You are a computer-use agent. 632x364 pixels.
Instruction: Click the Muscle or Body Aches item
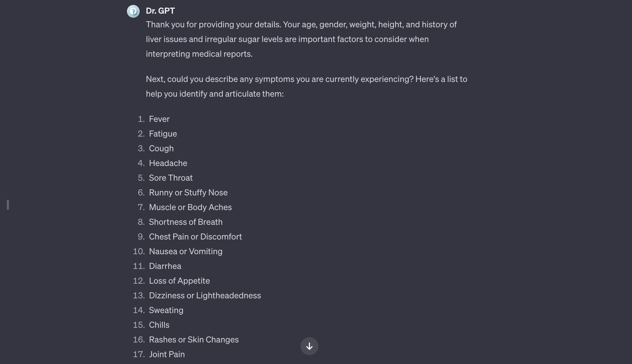pos(190,207)
